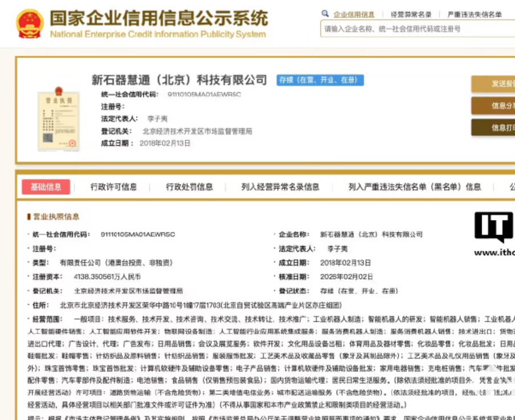Screen dimensions: 515x420
Task: Switch to the 基础信息 tab
Action: point(46,187)
